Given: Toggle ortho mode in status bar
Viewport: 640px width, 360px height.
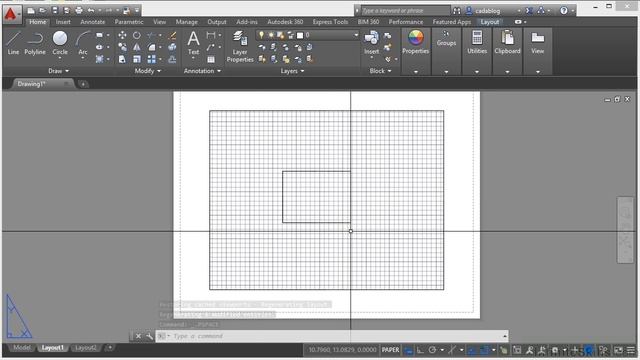Looking at the screenshot, I should [x=420, y=350].
